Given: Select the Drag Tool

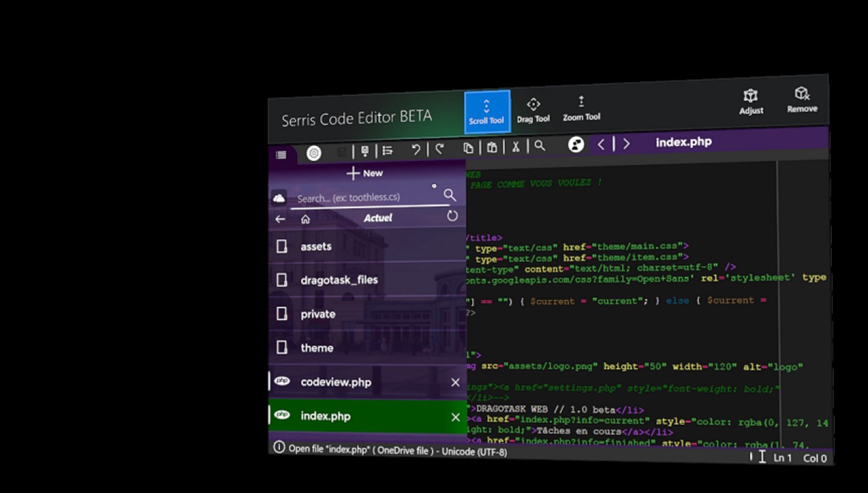Looking at the screenshot, I should tap(533, 110).
